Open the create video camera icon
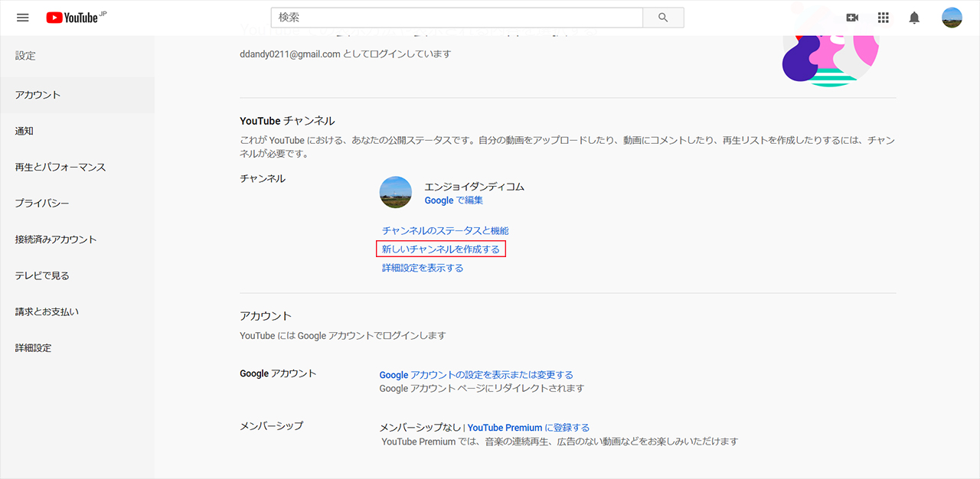Image resolution: width=980 pixels, height=479 pixels. coord(852,18)
